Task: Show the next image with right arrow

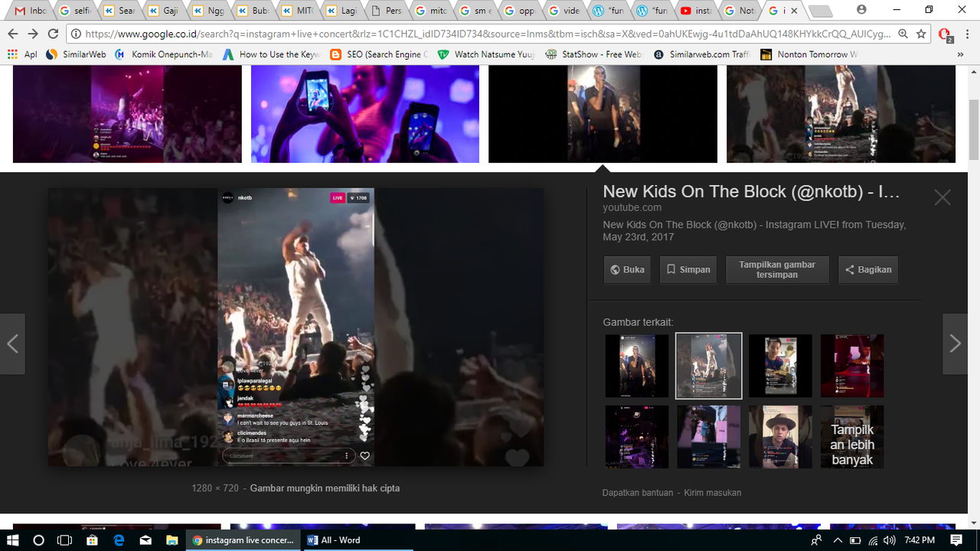Action: (x=955, y=344)
